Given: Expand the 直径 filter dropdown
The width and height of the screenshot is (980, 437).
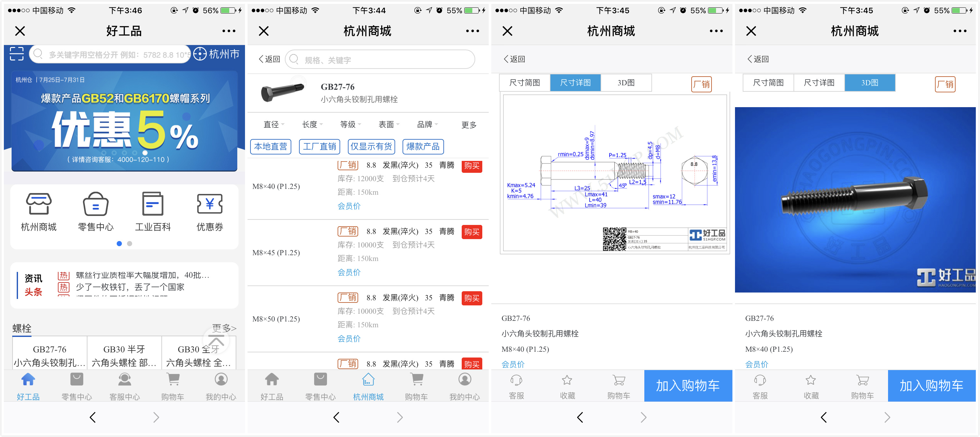Looking at the screenshot, I should pyautogui.click(x=274, y=125).
